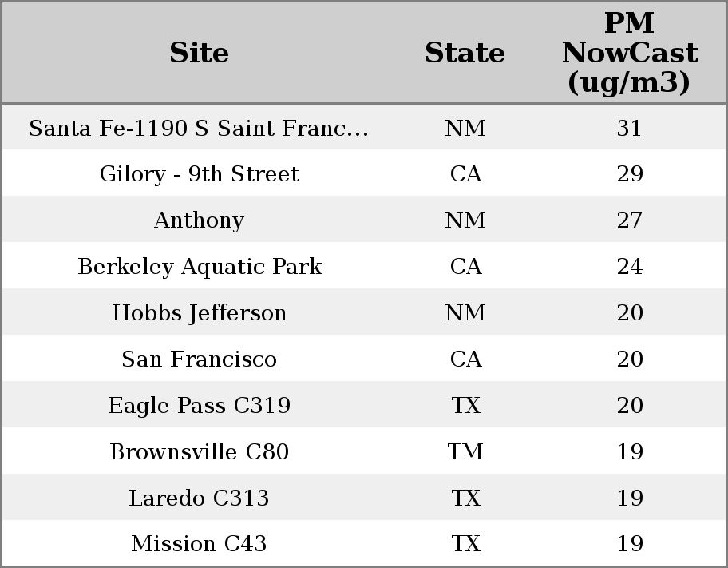
Task: Click the PM value 24 for Berkeley
Action: click(x=629, y=267)
